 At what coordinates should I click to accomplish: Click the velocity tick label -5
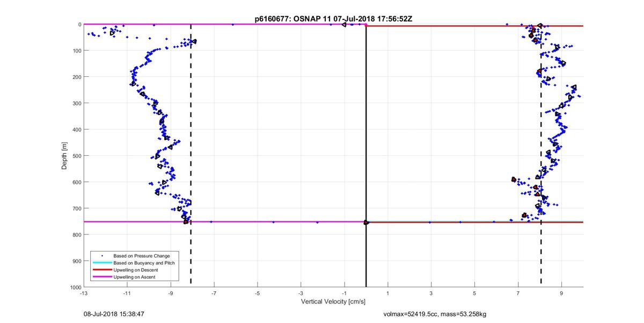coord(258,294)
